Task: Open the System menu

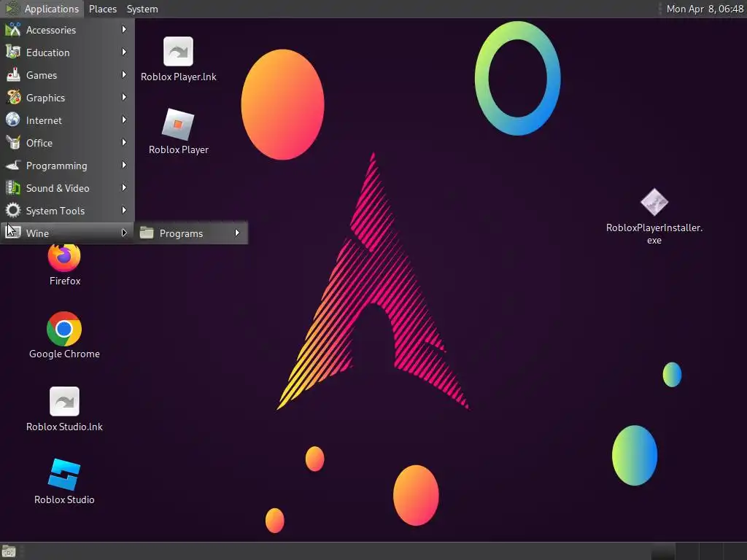Action: [x=142, y=9]
